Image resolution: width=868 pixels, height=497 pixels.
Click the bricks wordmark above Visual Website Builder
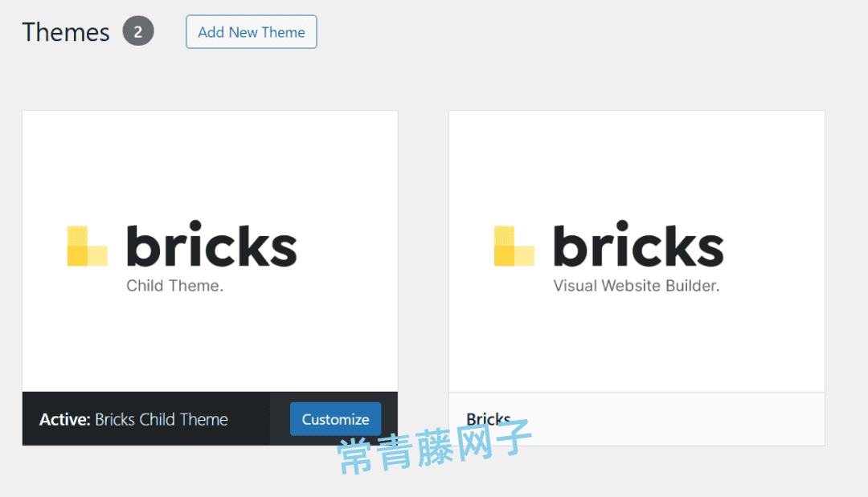(x=638, y=246)
